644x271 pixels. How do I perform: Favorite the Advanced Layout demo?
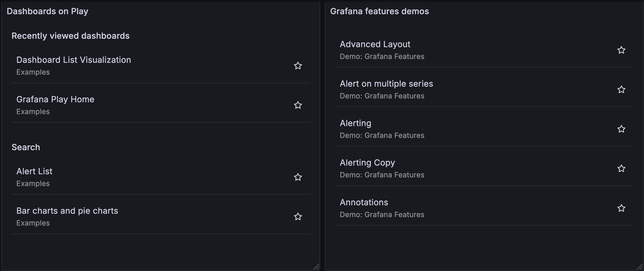[621, 50]
